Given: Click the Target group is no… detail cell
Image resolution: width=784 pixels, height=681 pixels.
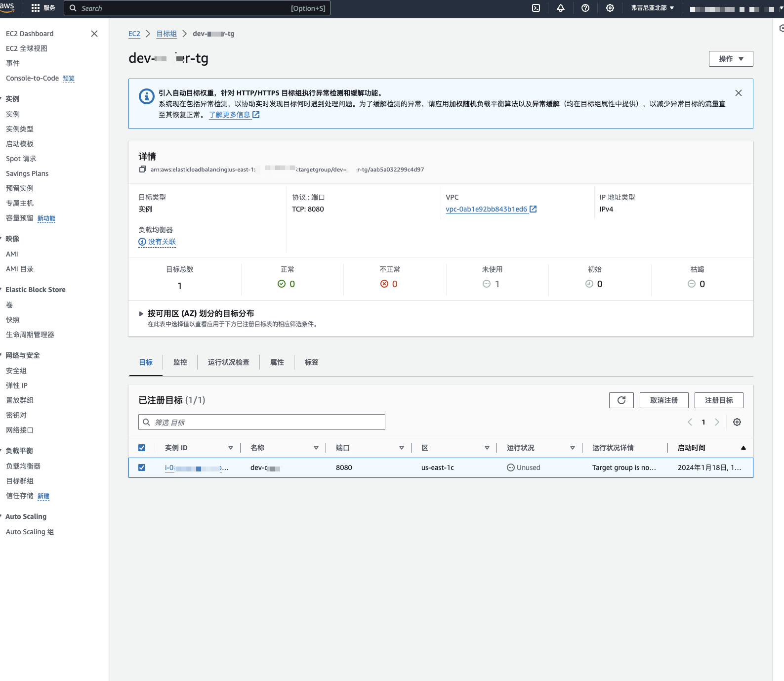Looking at the screenshot, I should pos(624,468).
